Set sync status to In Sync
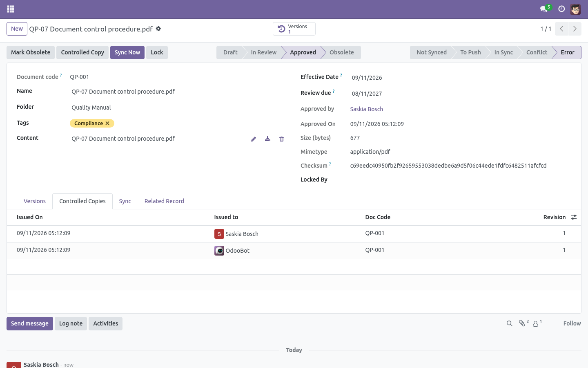 pos(503,52)
